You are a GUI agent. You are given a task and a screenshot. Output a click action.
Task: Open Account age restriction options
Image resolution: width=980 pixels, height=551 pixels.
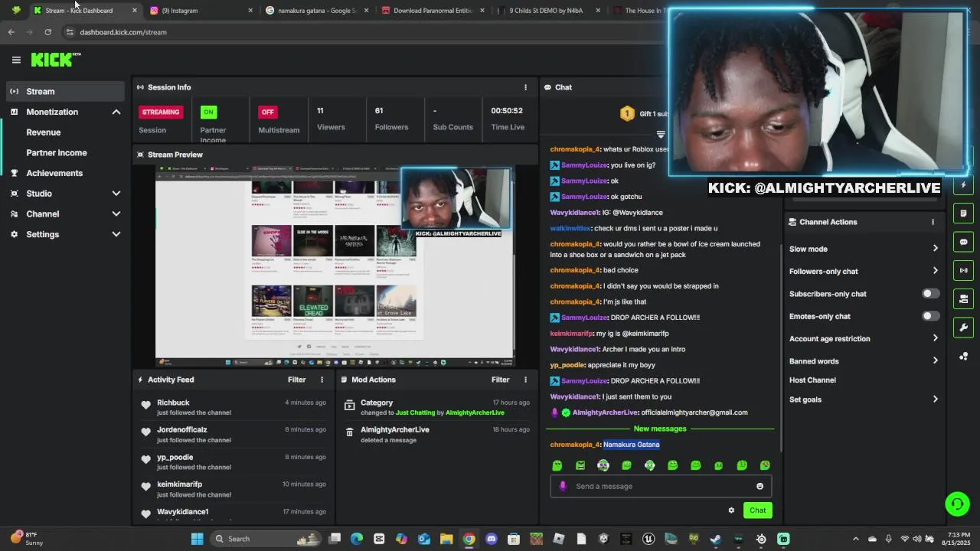[864, 338]
